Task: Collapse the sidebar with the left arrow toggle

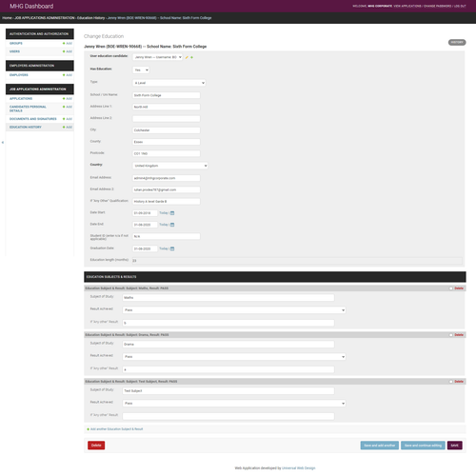Action: click(3, 143)
